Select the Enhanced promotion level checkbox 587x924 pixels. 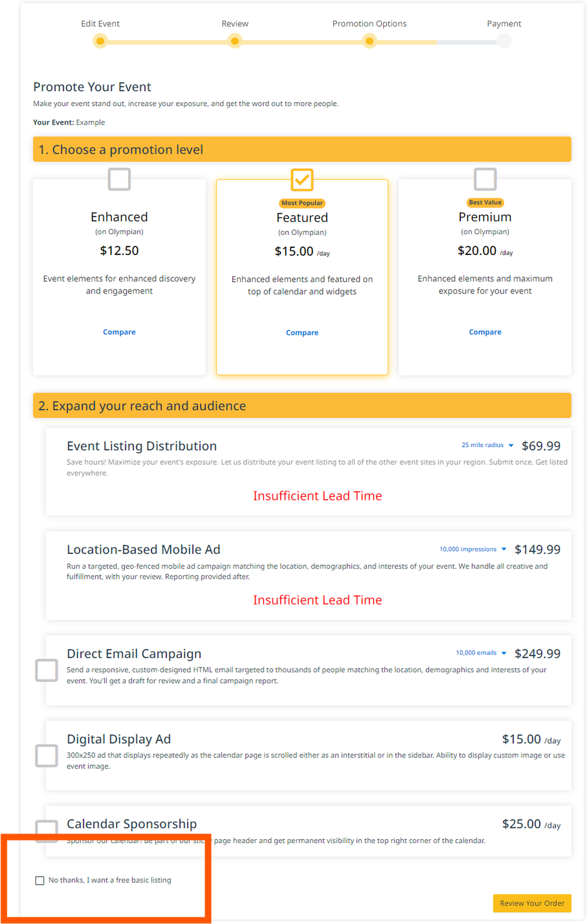click(119, 179)
